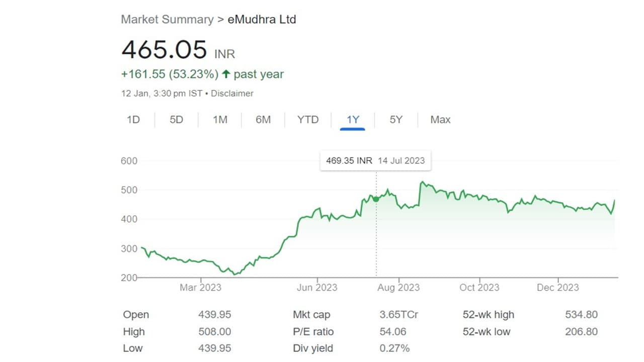Switch to the 5D range tab
This screenshot has width=644, height=362.
click(x=177, y=120)
